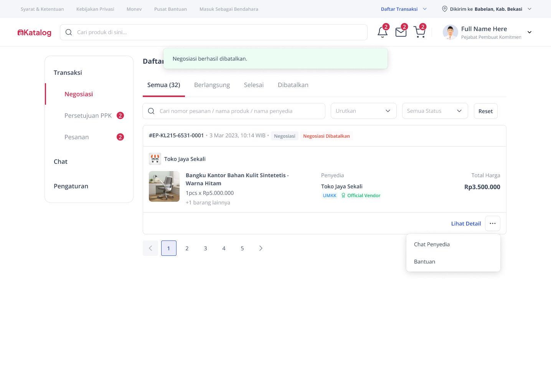Expand the Daftar Transaksi dropdown

pyautogui.click(x=404, y=8)
